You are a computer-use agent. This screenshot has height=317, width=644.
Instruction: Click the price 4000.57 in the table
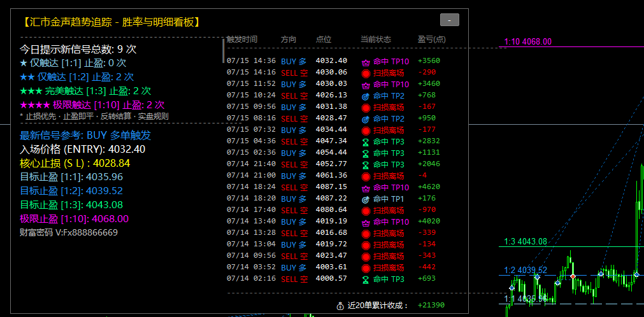[x=331, y=278]
